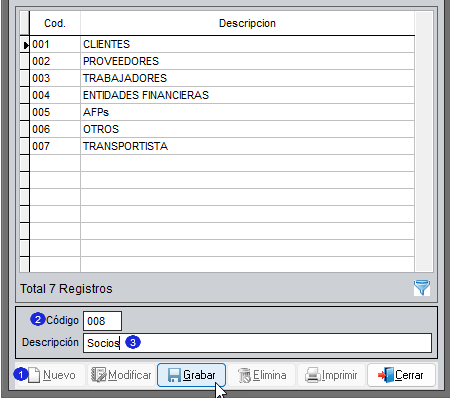
Task: Click the filter funnel icon
Action: click(x=422, y=287)
